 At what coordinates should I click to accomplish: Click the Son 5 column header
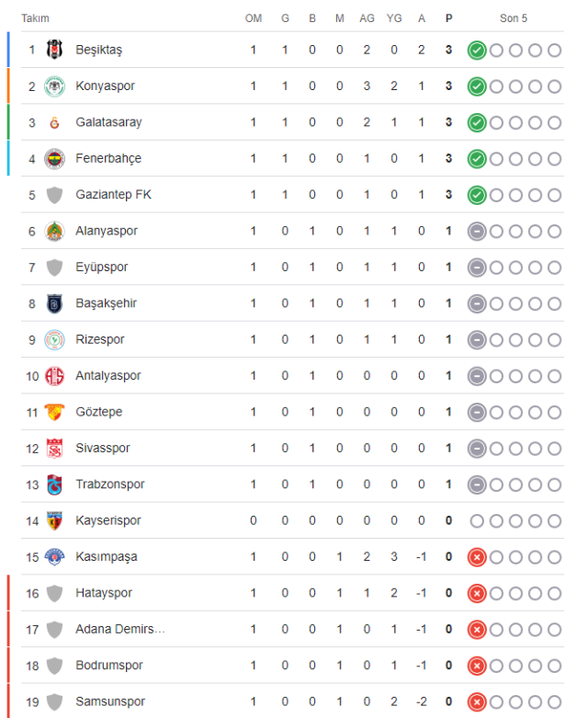click(x=514, y=18)
